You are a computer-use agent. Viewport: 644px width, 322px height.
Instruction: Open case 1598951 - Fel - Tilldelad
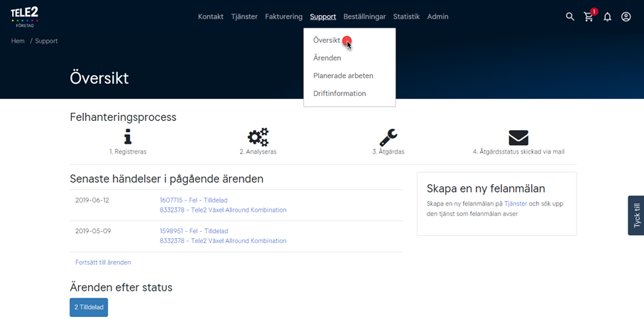194,231
